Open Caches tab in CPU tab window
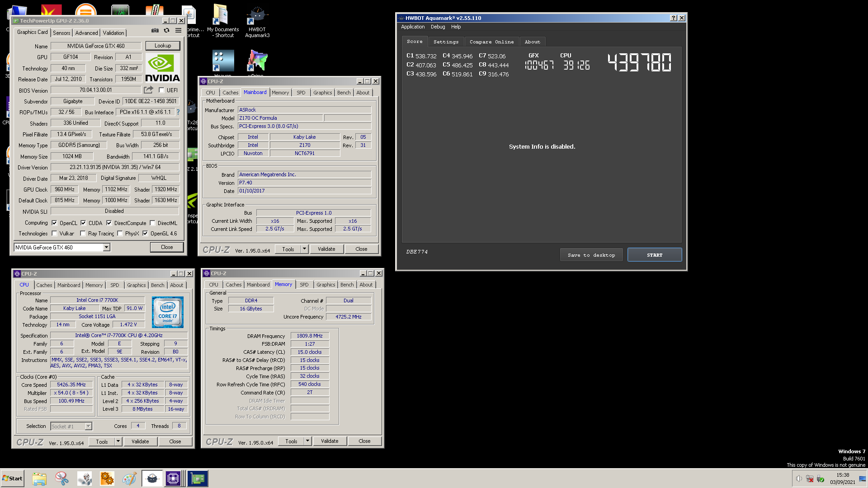868x488 pixels. click(x=44, y=285)
